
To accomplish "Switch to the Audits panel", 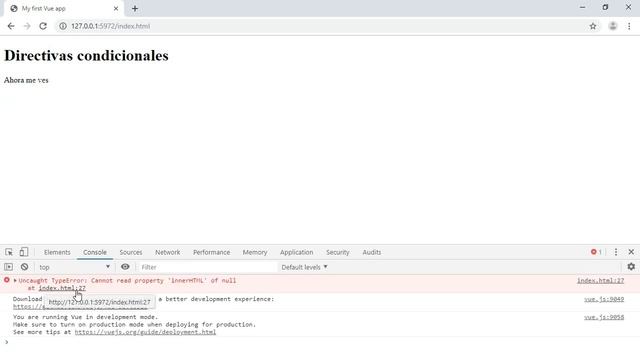I will 371,252.
